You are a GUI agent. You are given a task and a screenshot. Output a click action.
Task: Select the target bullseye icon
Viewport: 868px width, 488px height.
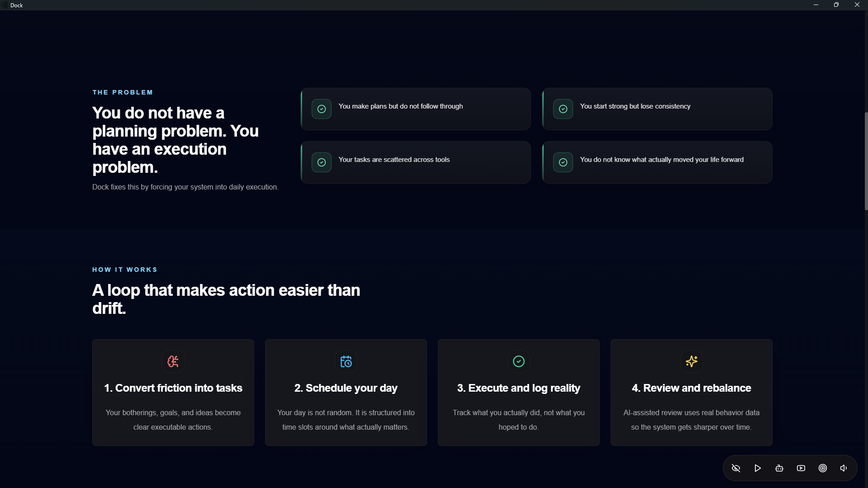(823, 468)
